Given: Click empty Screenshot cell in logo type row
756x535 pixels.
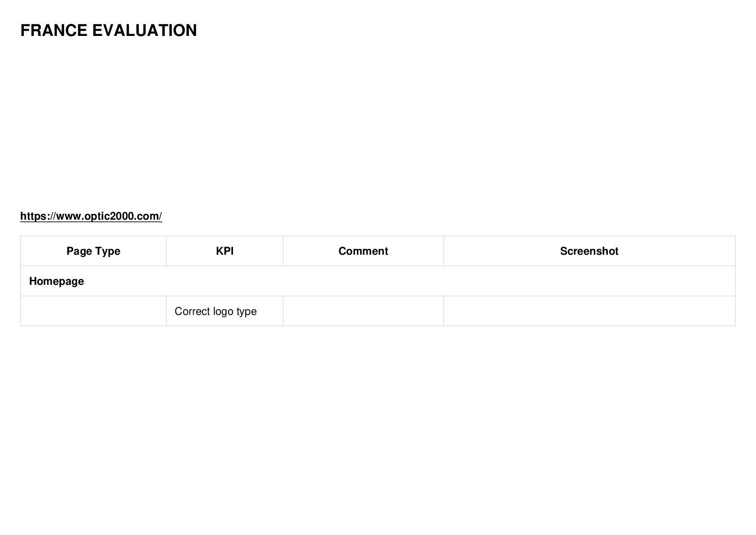Looking at the screenshot, I should point(589,311).
